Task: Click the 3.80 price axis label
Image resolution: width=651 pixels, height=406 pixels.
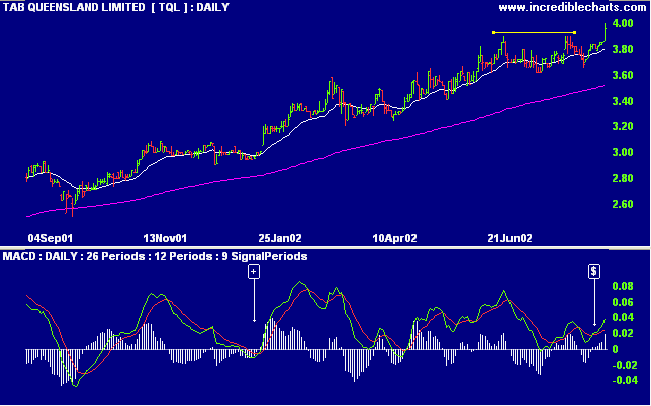Action: coord(623,49)
